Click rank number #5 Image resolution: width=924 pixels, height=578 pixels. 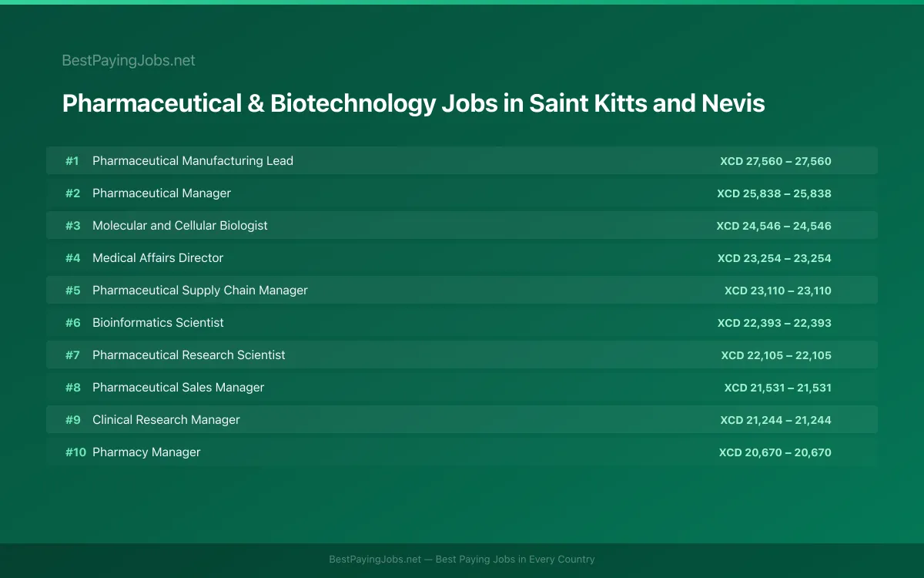(72, 291)
